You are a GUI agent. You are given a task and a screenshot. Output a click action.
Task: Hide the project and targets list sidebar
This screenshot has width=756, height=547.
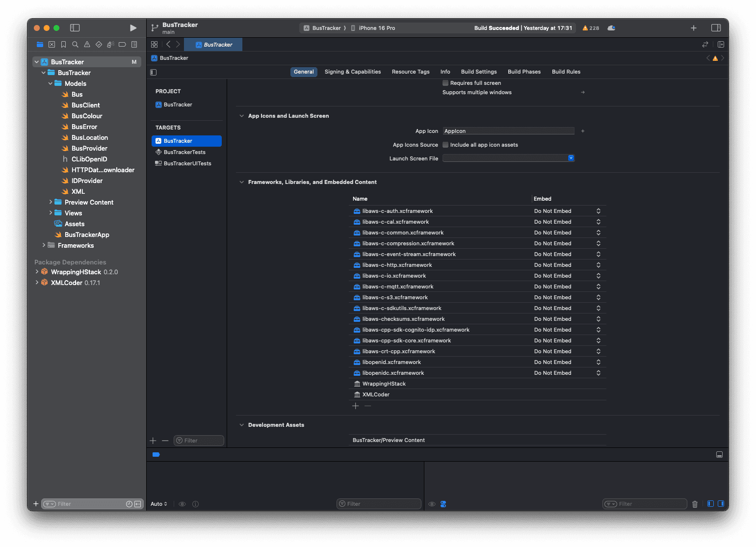(154, 72)
